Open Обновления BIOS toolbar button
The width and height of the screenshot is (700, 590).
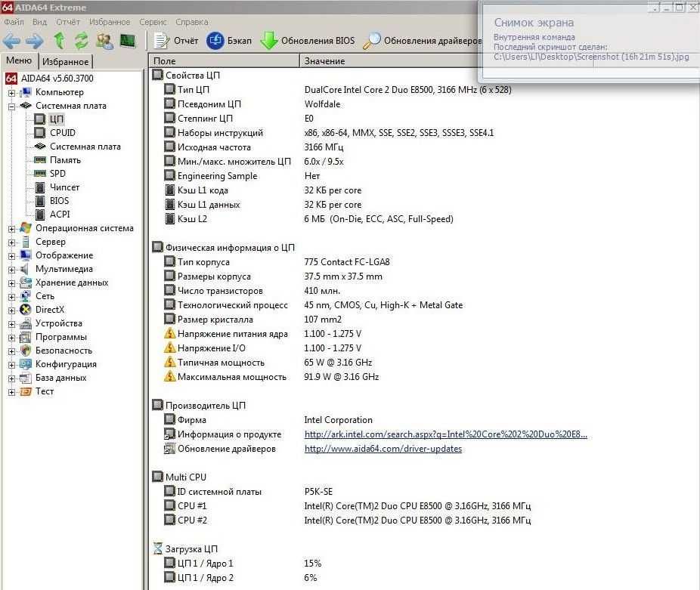[308, 41]
